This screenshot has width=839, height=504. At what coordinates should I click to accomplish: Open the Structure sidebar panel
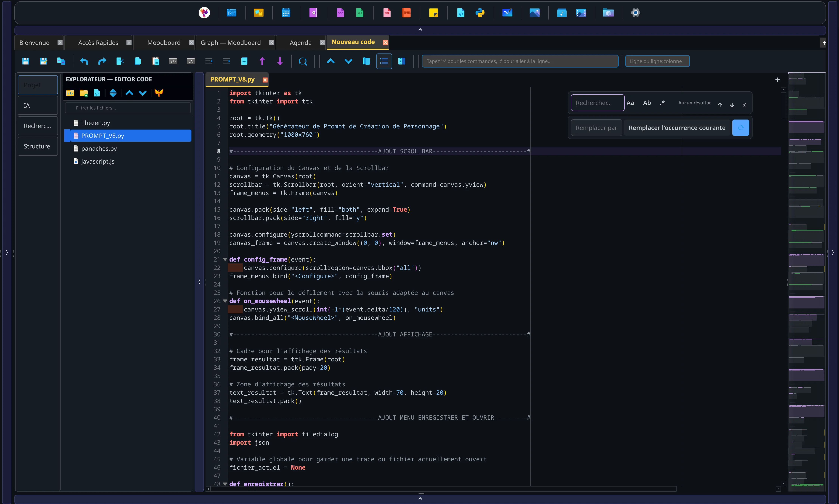click(x=38, y=146)
